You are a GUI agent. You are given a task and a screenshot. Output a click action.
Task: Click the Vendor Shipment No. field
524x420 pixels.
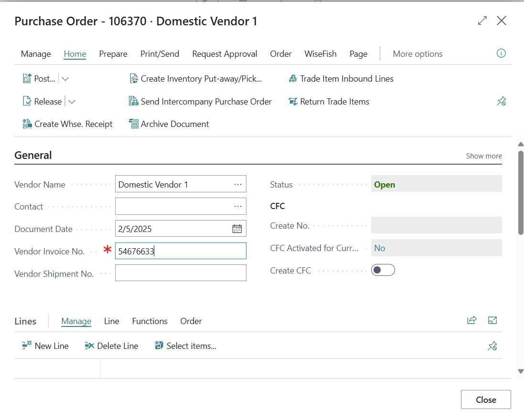(181, 273)
